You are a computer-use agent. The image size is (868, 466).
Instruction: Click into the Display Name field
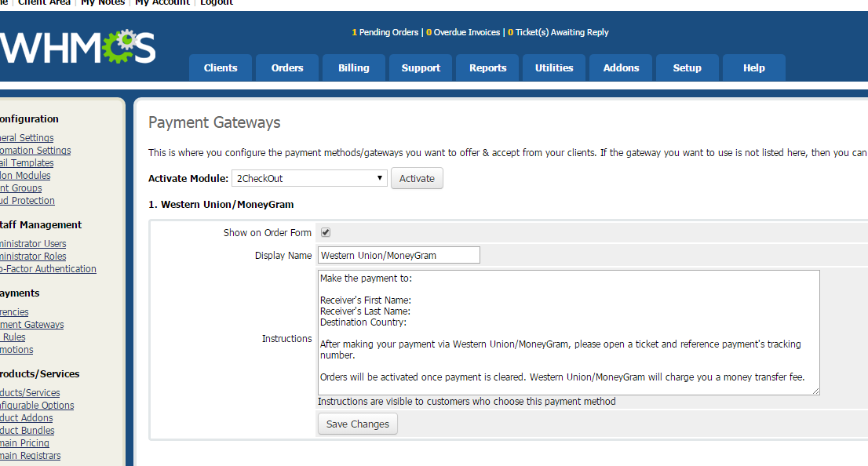tap(399, 255)
